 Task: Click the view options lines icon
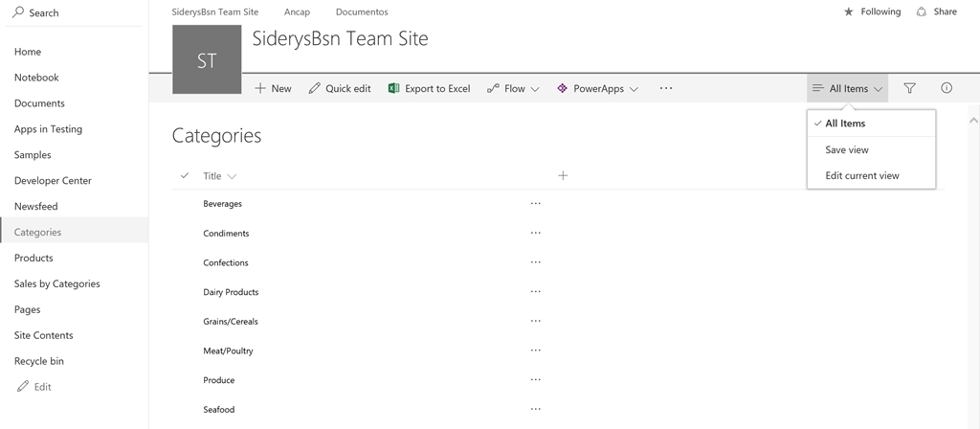tap(817, 88)
